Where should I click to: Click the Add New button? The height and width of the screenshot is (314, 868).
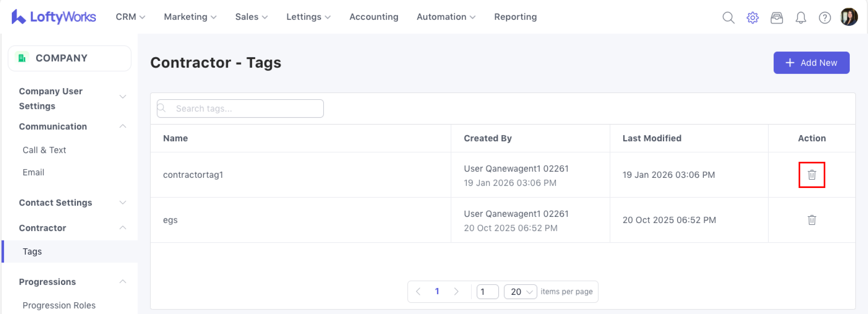click(811, 63)
